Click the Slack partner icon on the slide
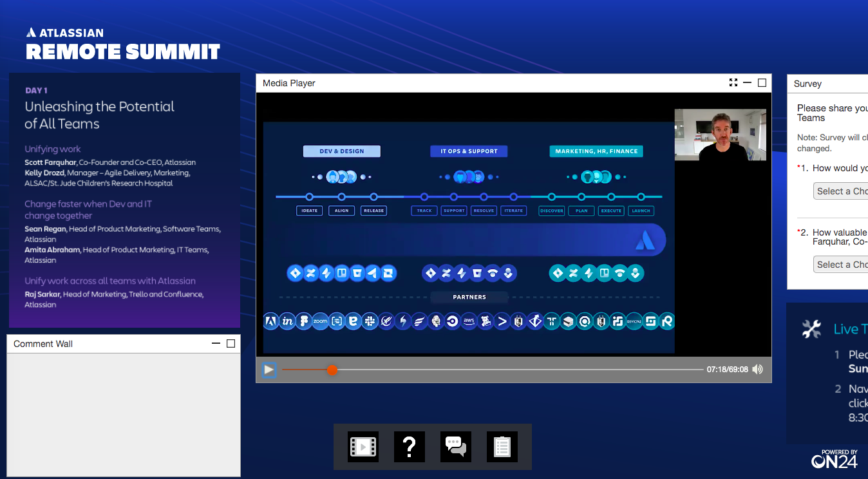This screenshot has height=479, width=868. click(370, 321)
